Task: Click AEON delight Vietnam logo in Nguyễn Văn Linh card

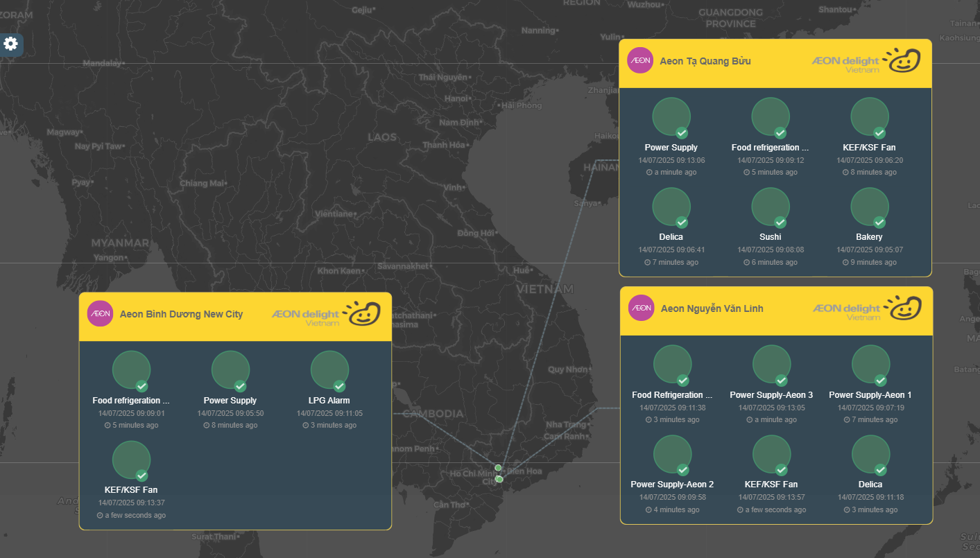Action: (867, 308)
